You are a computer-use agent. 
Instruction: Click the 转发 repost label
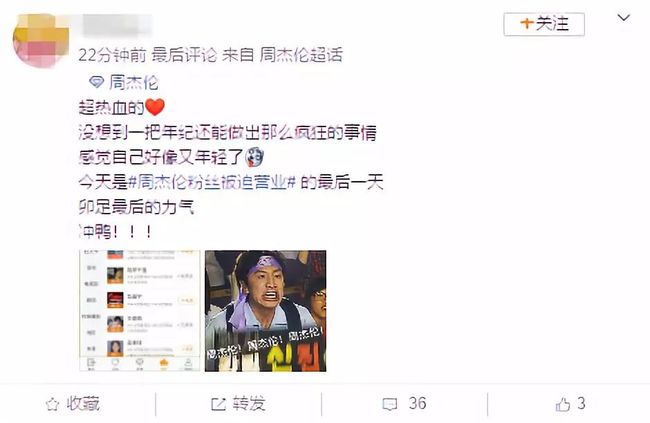click(x=249, y=403)
